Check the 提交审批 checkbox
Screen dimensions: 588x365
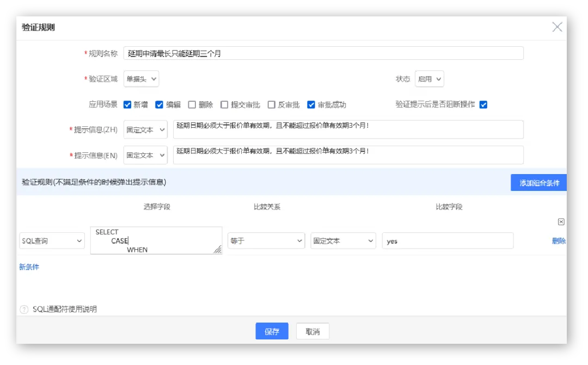[x=224, y=105]
